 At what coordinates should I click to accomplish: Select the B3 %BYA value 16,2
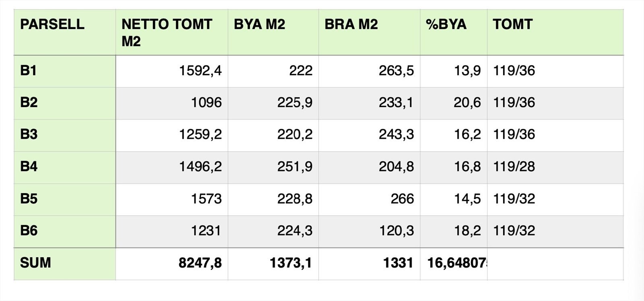[x=467, y=134]
